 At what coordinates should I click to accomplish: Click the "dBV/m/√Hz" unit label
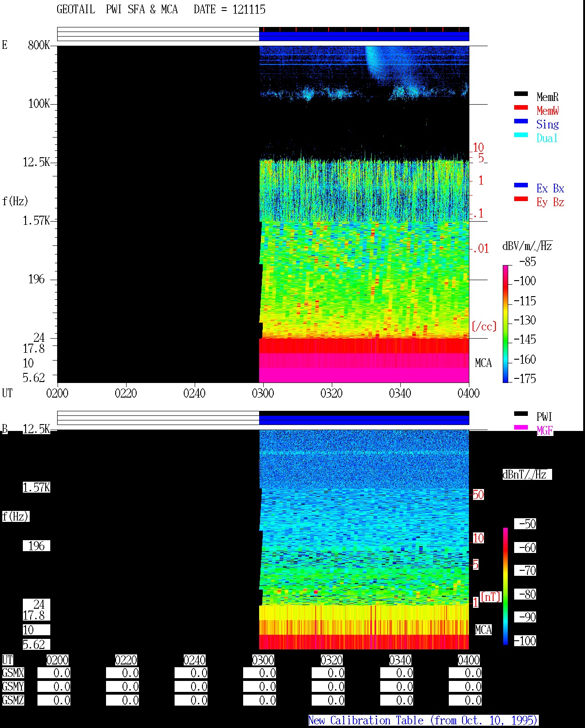coord(527,246)
